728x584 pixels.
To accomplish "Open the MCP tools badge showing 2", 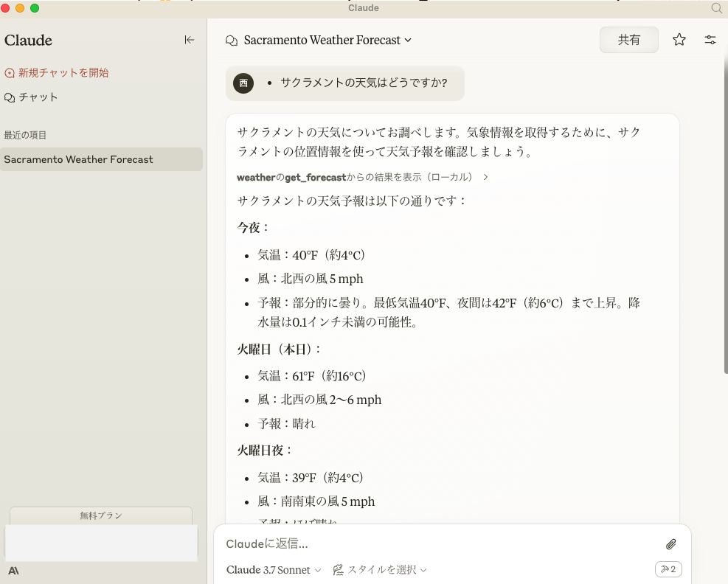I will [668, 569].
